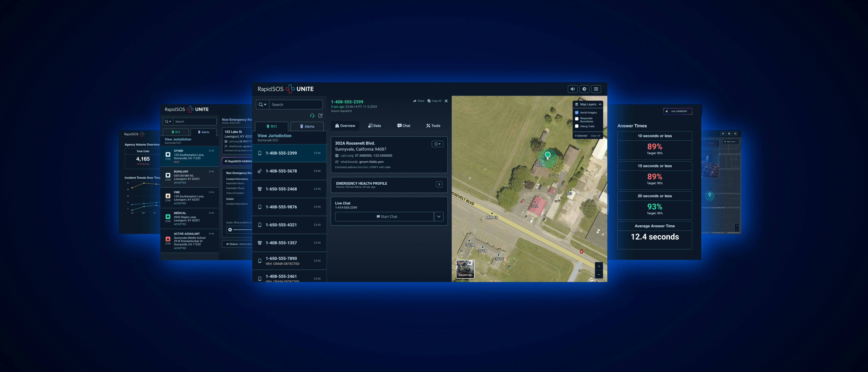Click the volume icon in the top-right toolbar

pyautogui.click(x=573, y=89)
